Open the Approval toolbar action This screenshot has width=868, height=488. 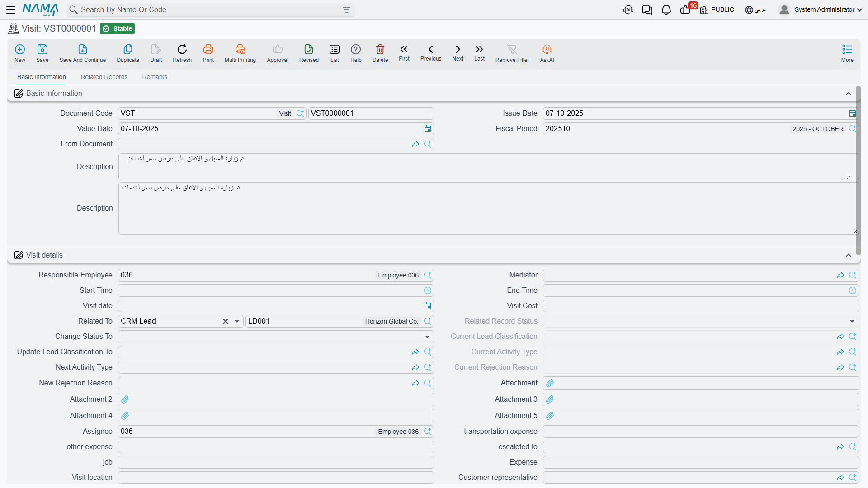click(278, 53)
